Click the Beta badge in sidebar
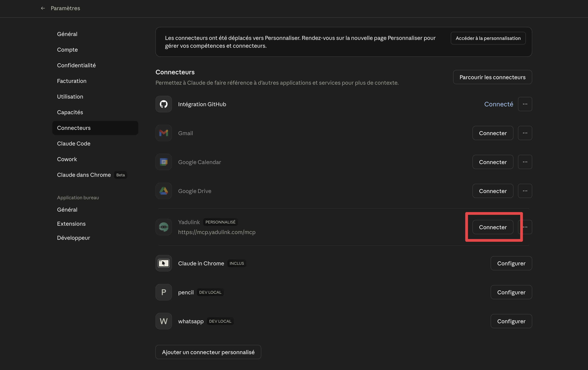588x370 pixels. 121,175
